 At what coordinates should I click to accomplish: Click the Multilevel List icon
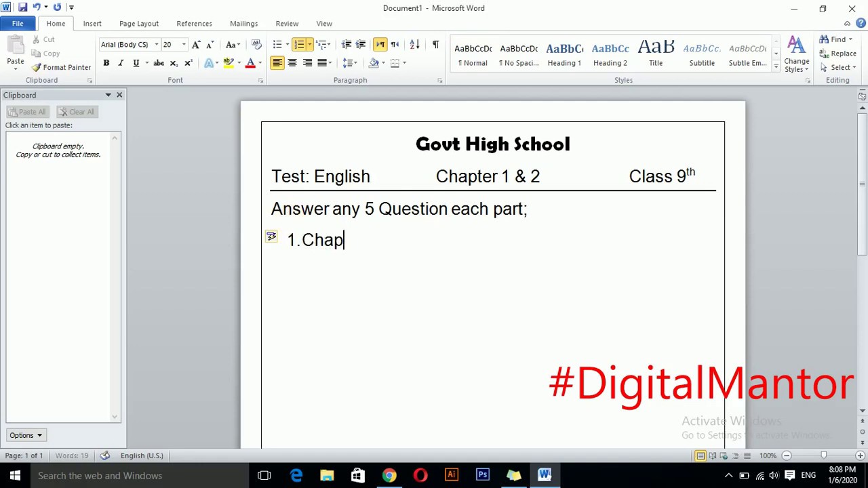(x=321, y=45)
